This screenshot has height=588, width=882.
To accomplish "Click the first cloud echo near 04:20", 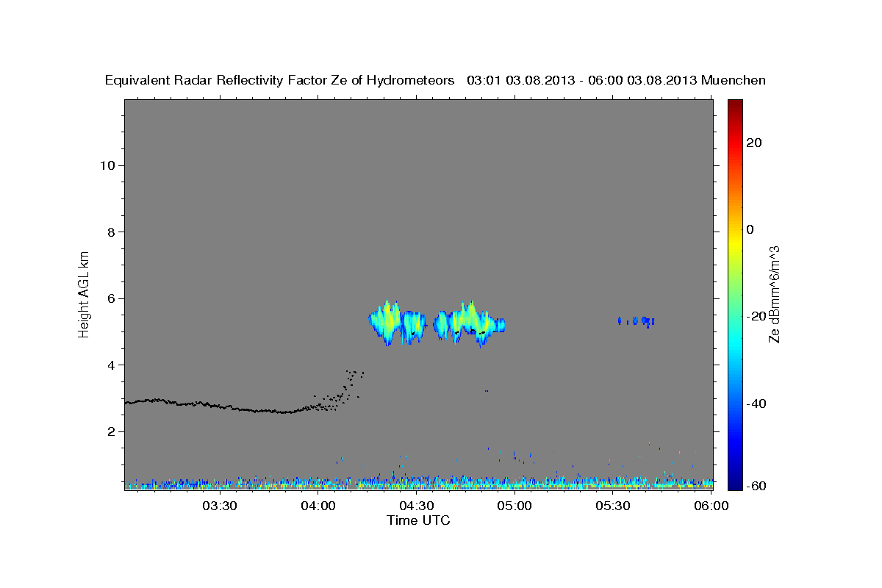I will [397, 323].
